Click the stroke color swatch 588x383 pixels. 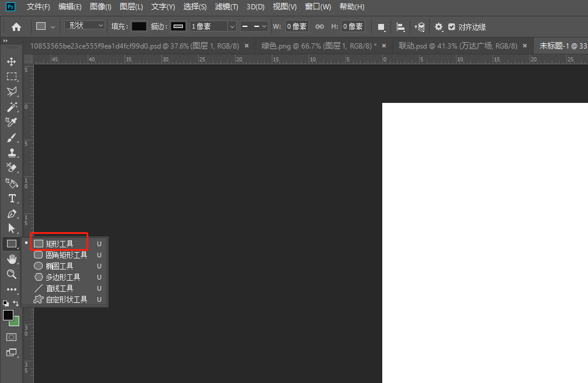tap(178, 26)
